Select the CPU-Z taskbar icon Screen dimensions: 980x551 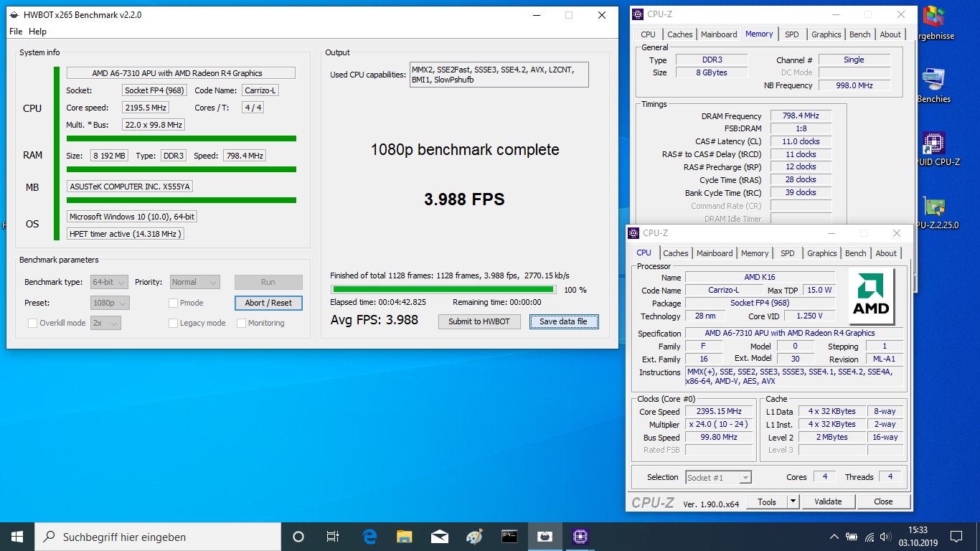[x=580, y=537]
